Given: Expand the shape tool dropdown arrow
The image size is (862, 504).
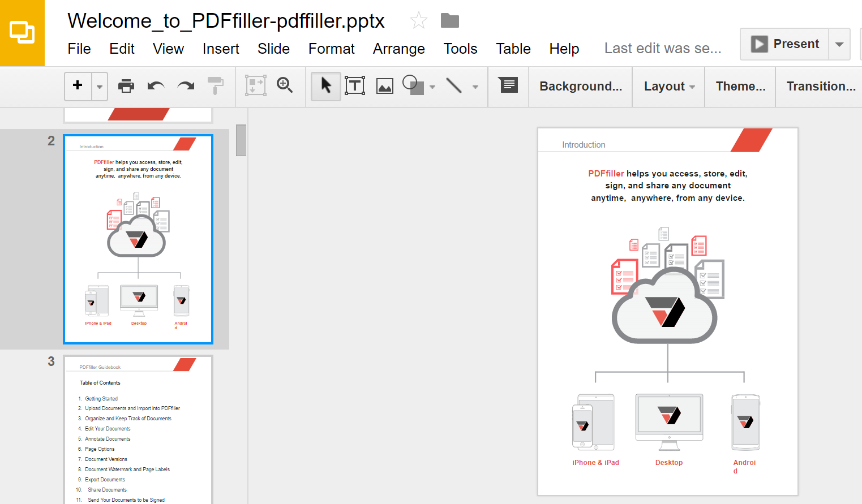Looking at the screenshot, I should [x=432, y=87].
